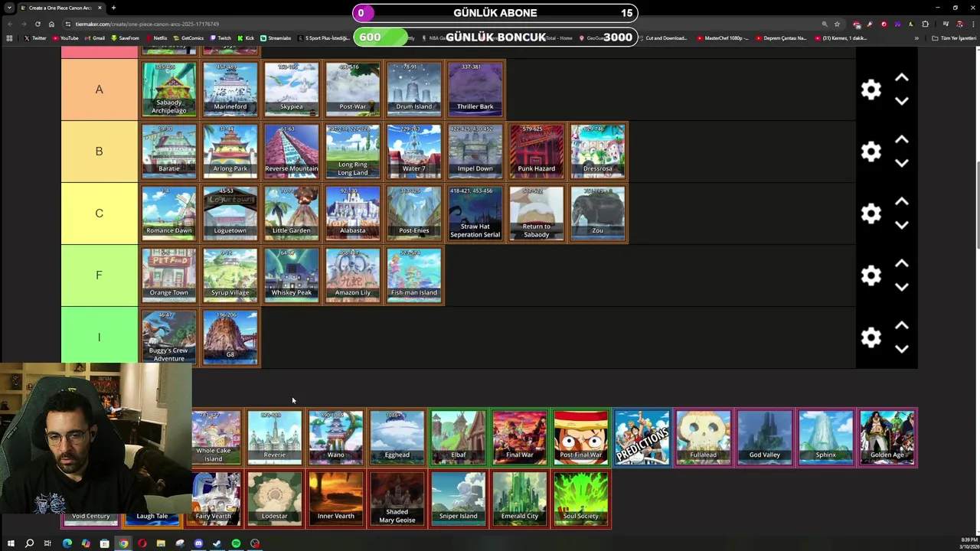Viewport: 980px width, 551px height.
Task: Pick the Predictions tile
Action: 642,438
